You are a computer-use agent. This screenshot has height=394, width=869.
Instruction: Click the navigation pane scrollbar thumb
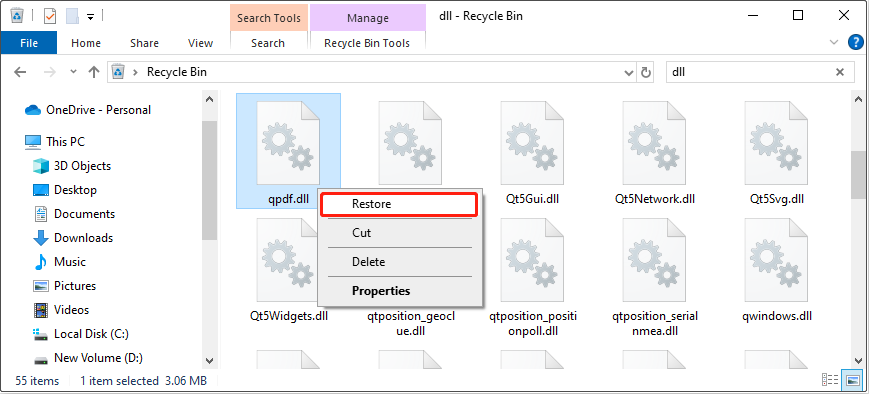click(x=209, y=181)
